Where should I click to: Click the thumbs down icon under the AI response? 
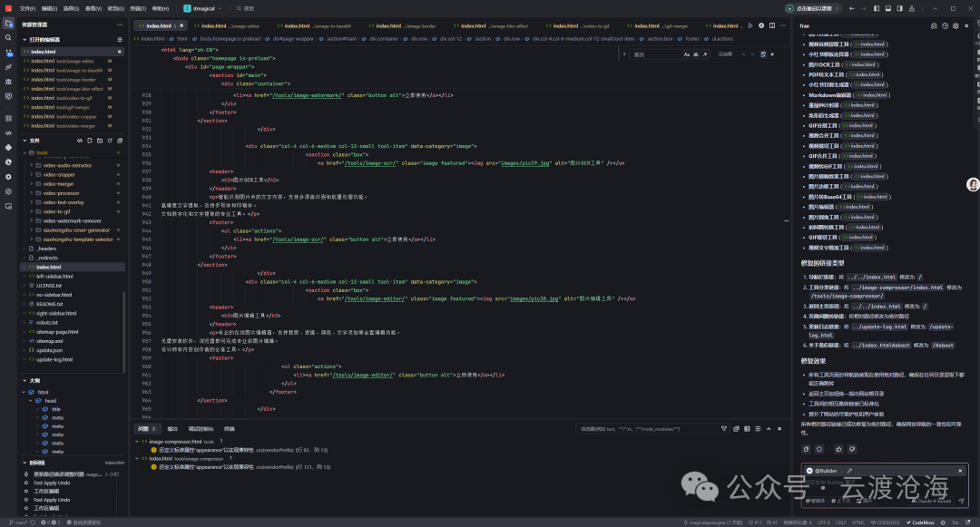click(852, 449)
